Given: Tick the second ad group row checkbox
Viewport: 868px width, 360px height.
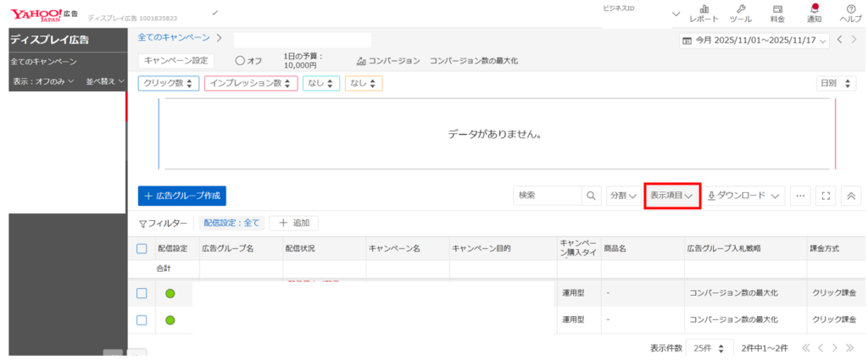Looking at the screenshot, I should pos(142,320).
